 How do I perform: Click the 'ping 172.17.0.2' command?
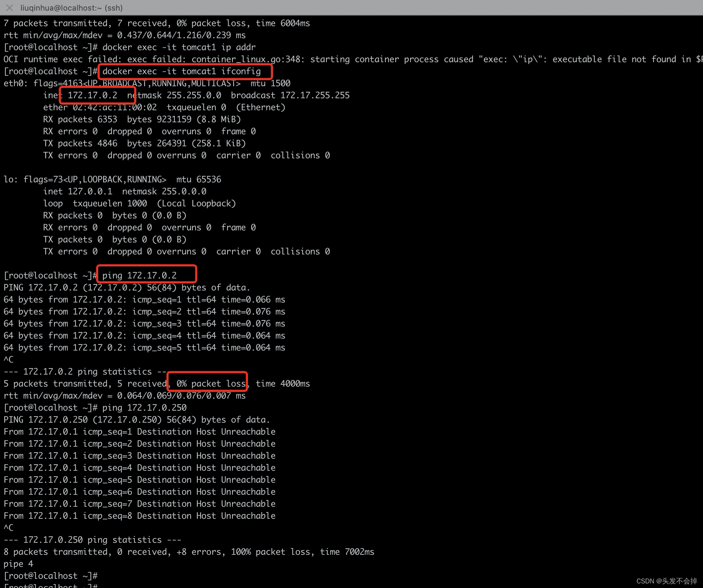coord(140,276)
